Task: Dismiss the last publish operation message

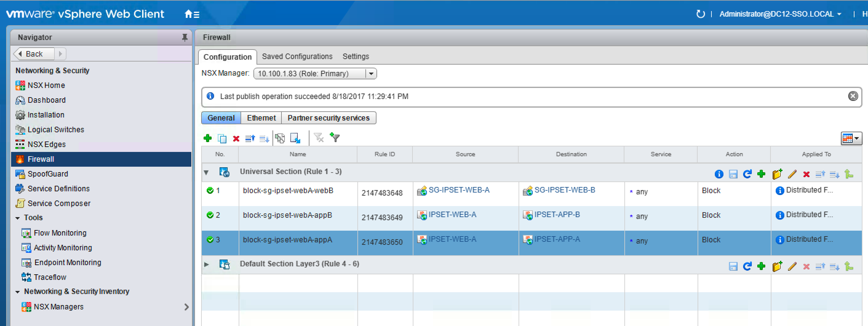Action: pyautogui.click(x=853, y=96)
